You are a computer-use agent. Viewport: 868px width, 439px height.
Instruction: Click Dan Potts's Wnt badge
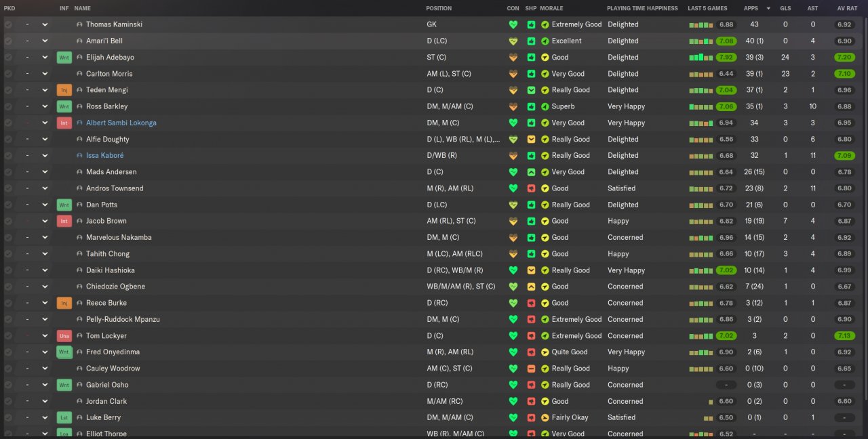(64, 205)
